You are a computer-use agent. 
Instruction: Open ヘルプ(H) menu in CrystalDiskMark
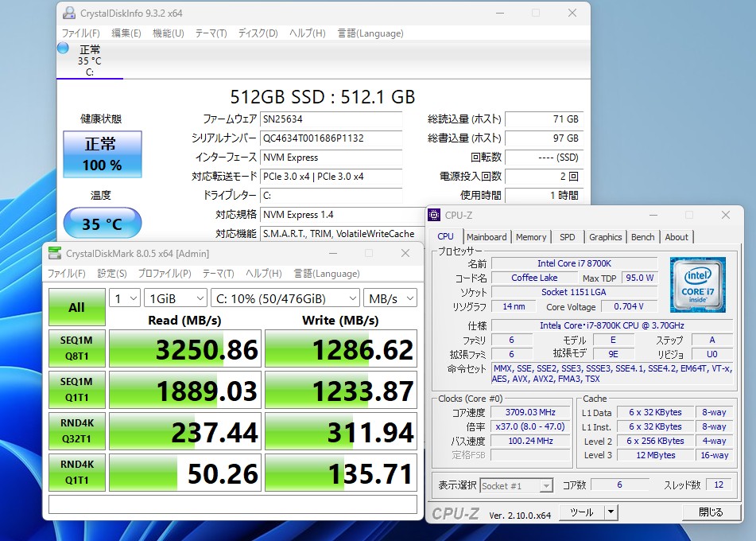coord(264,274)
